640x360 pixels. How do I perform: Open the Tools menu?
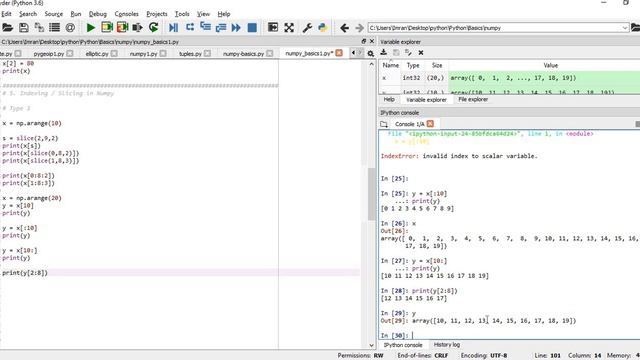182,14
